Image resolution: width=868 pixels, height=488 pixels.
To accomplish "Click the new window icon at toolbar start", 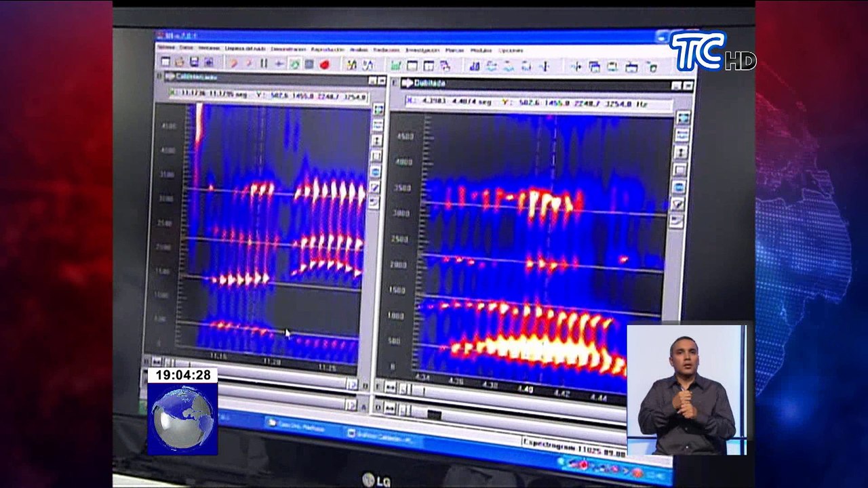I will tap(165, 62).
